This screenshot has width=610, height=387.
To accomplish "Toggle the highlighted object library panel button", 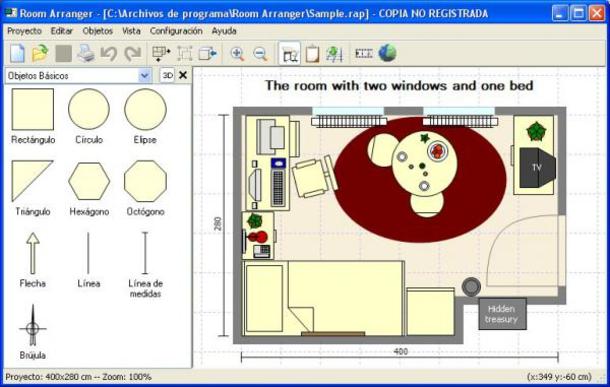I will click(289, 54).
